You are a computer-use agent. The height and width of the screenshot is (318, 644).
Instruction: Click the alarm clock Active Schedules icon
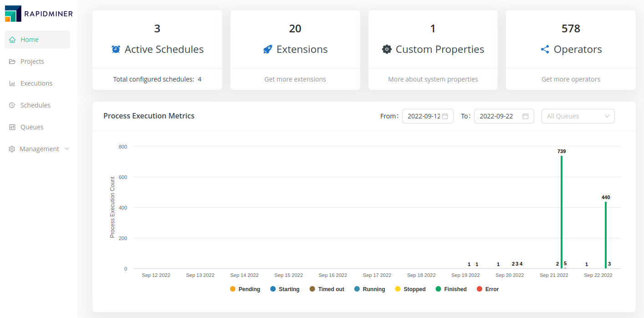(116, 49)
